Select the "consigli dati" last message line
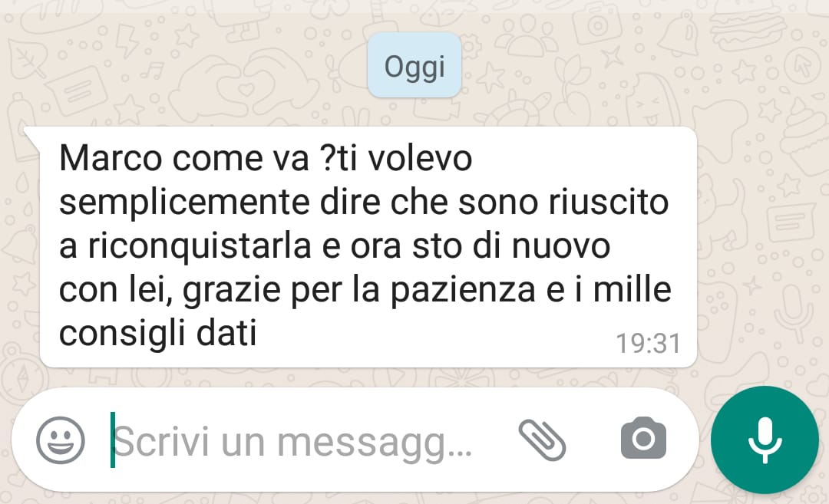The height and width of the screenshot is (504, 829). (x=158, y=334)
